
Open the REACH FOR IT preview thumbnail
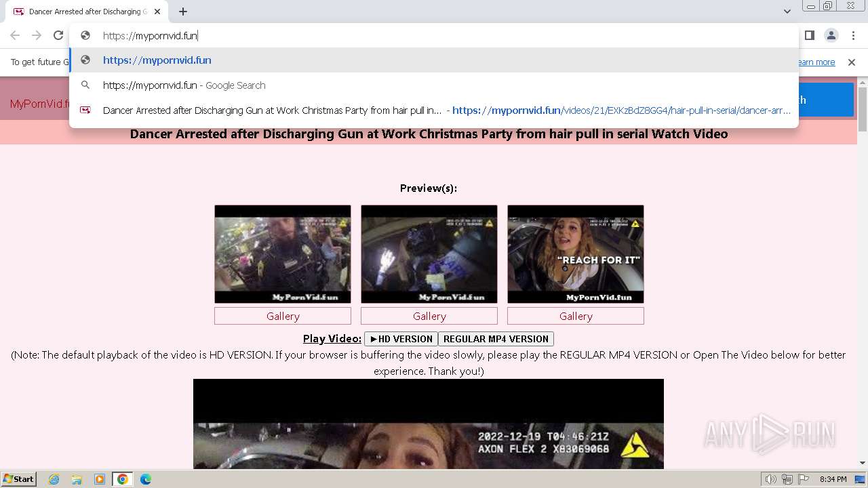click(576, 254)
